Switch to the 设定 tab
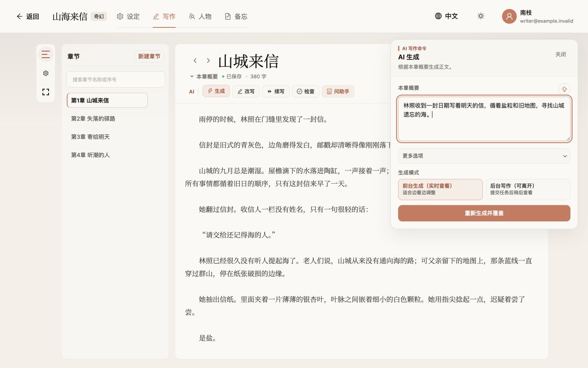The image size is (588, 368). [128, 16]
